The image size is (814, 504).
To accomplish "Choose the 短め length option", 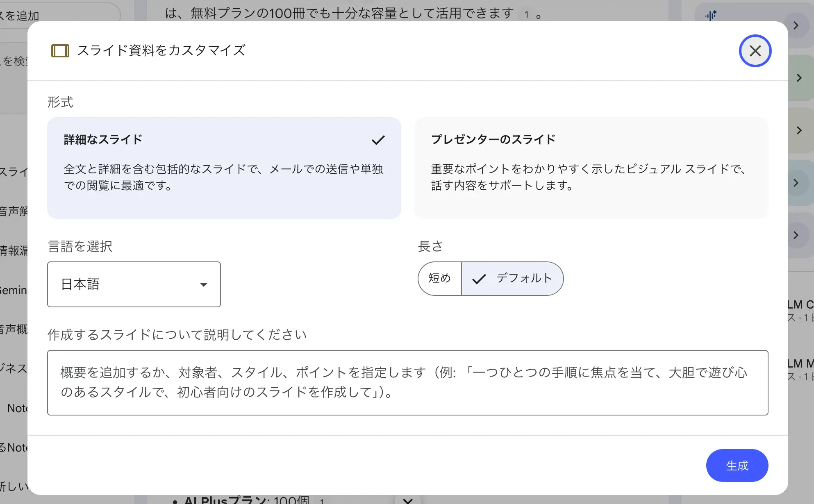I will [440, 279].
